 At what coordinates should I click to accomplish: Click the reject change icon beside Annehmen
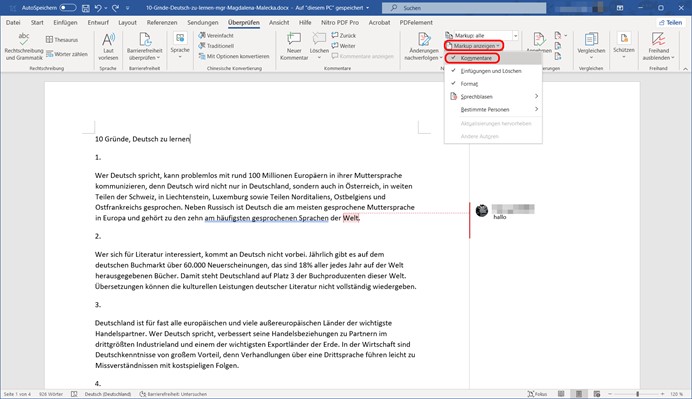pyautogui.click(x=558, y=35)
